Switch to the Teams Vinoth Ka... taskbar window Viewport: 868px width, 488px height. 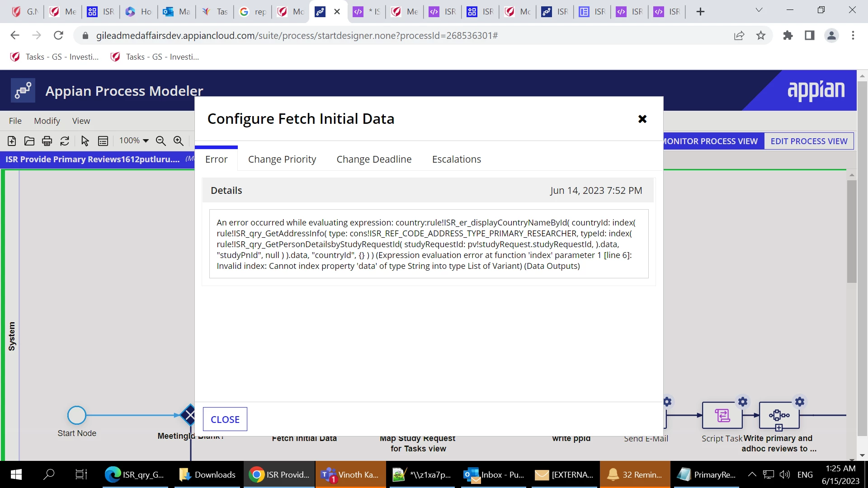[350, 474]
